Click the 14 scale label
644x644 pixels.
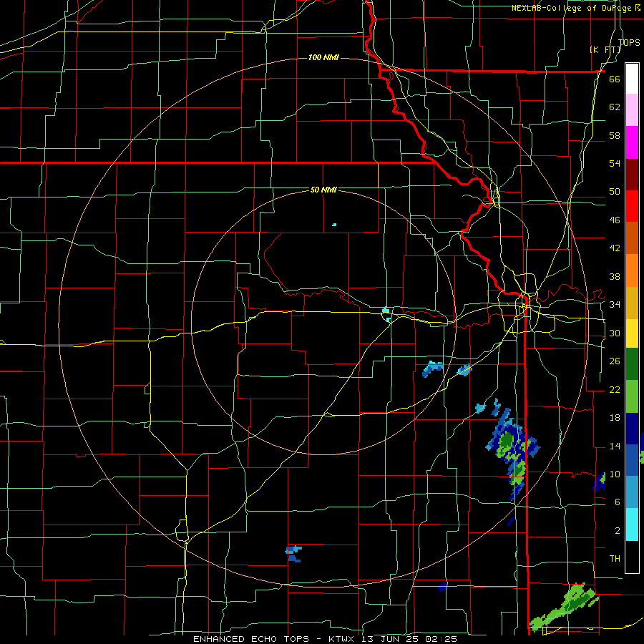[x=615, y=446]
